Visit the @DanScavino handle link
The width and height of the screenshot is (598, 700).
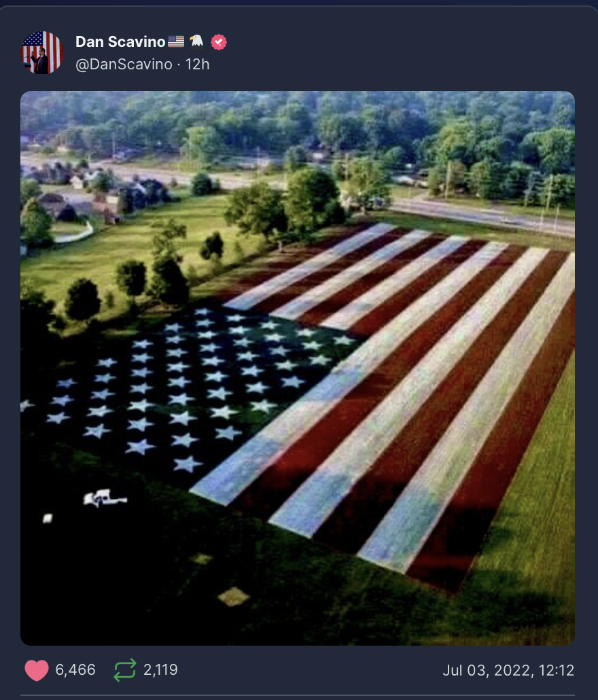(x=124, y=65)
